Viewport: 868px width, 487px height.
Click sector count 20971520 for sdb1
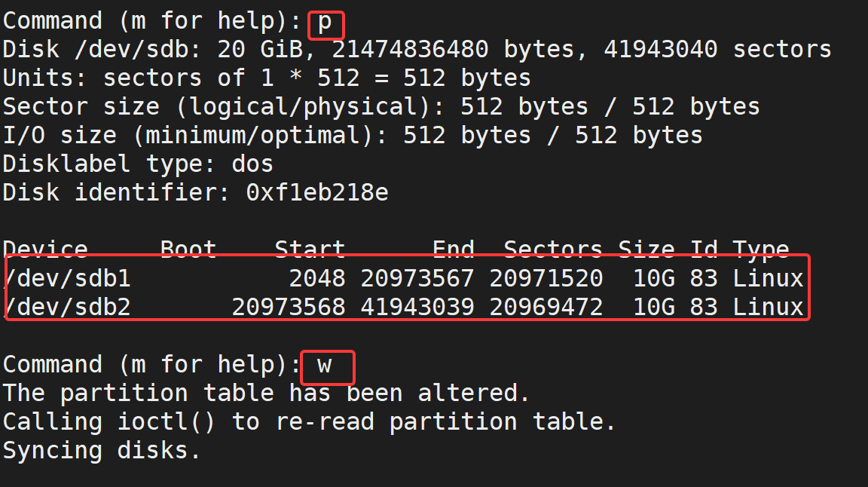point(546,278)
